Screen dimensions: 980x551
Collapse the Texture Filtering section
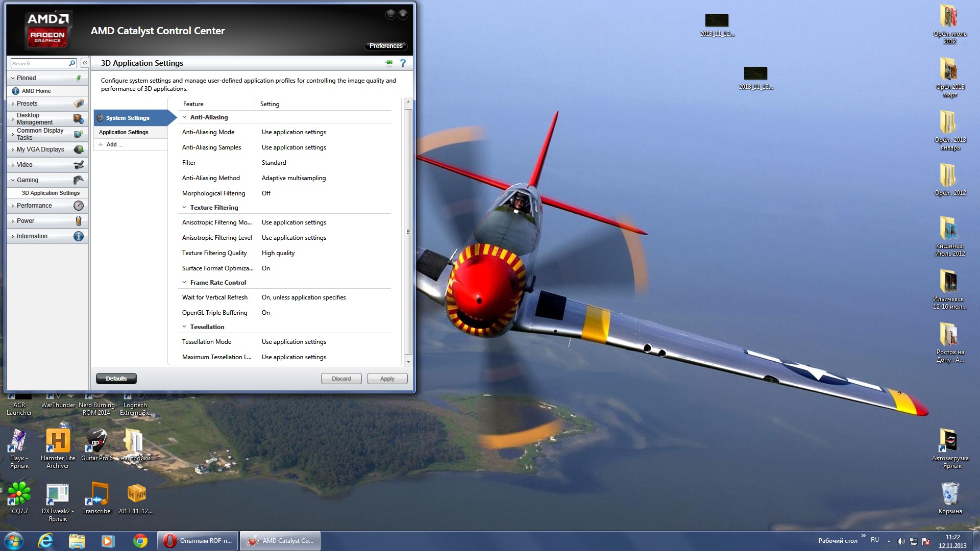coord(184,208)
